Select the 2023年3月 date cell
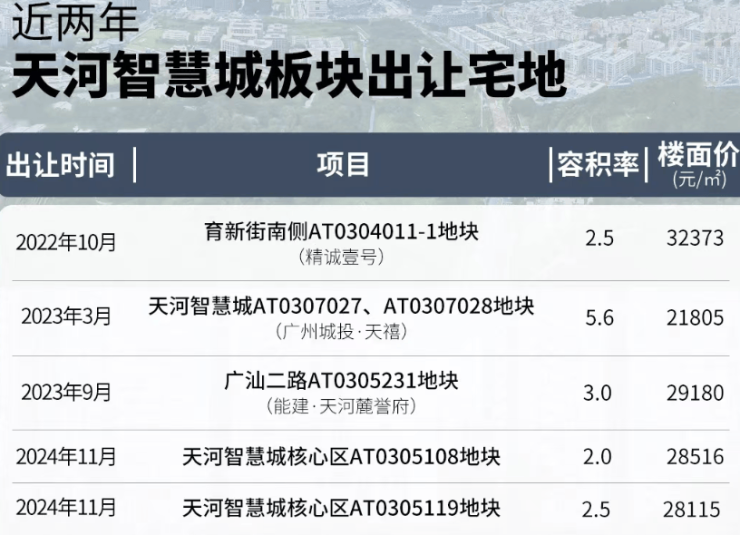The width and height of the screenshot is (740, 535). [66, 316]
